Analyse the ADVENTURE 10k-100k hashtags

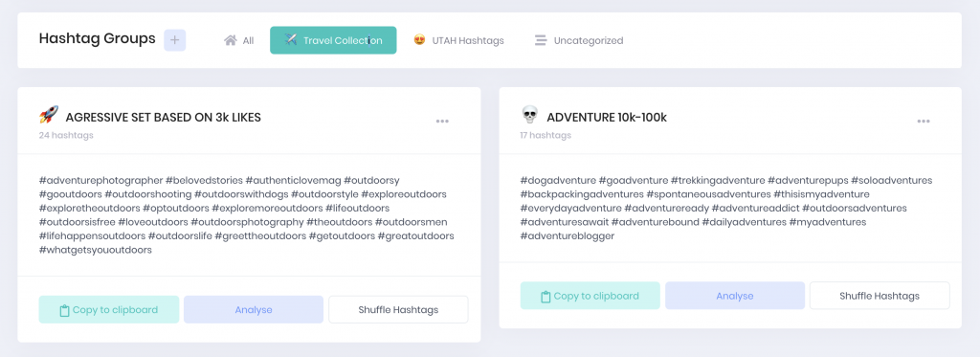click(735, 296)
